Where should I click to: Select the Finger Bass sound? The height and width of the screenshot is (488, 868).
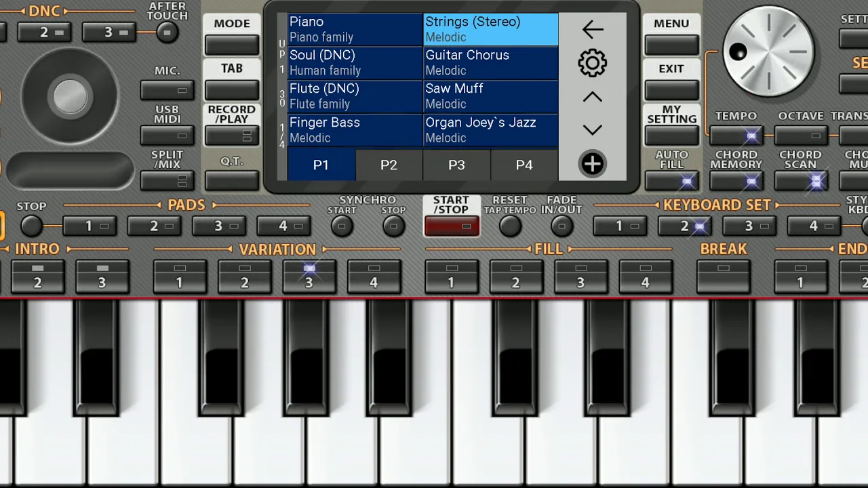[355, 130]
